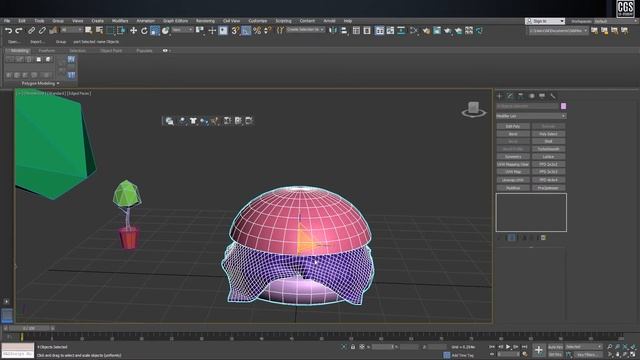The width and height of the screenshot is (640, 360).
Task: Apply the Symmetry modifier
Action: (513, 157)
